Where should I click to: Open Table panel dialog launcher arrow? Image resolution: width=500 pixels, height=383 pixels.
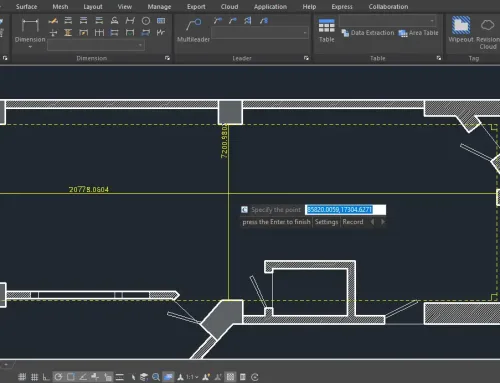coord(439,58)
